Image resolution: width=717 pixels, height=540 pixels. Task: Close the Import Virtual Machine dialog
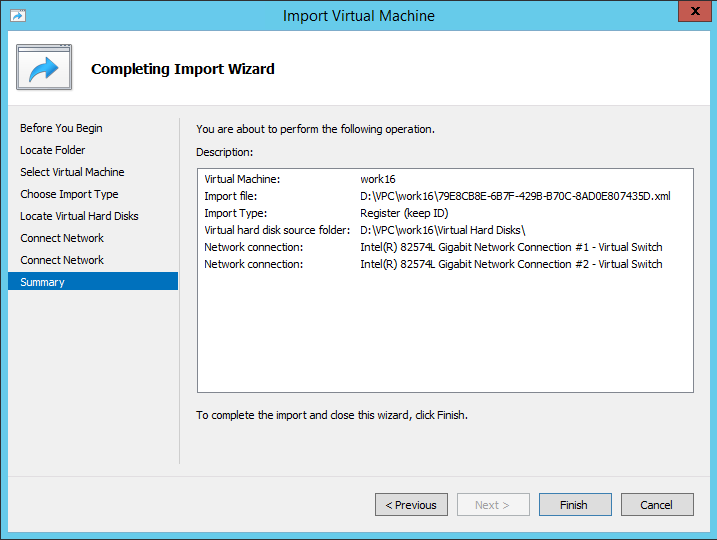coord(691,12)
